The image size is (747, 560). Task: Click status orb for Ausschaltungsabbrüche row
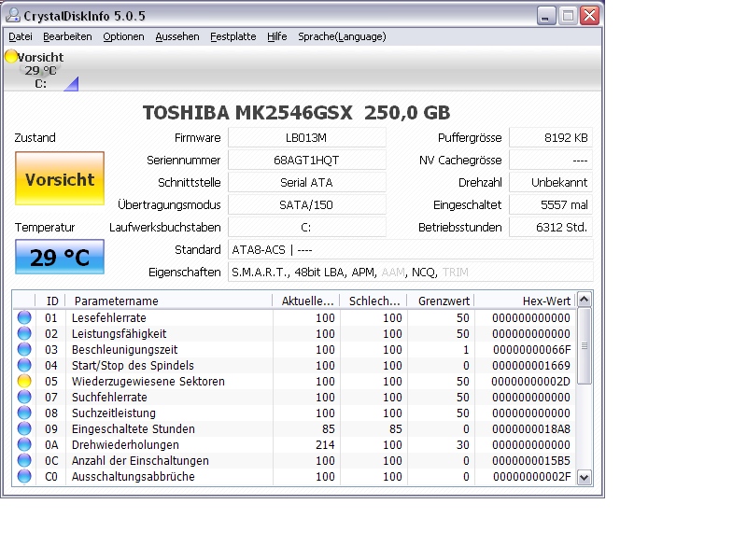point(24,476)
